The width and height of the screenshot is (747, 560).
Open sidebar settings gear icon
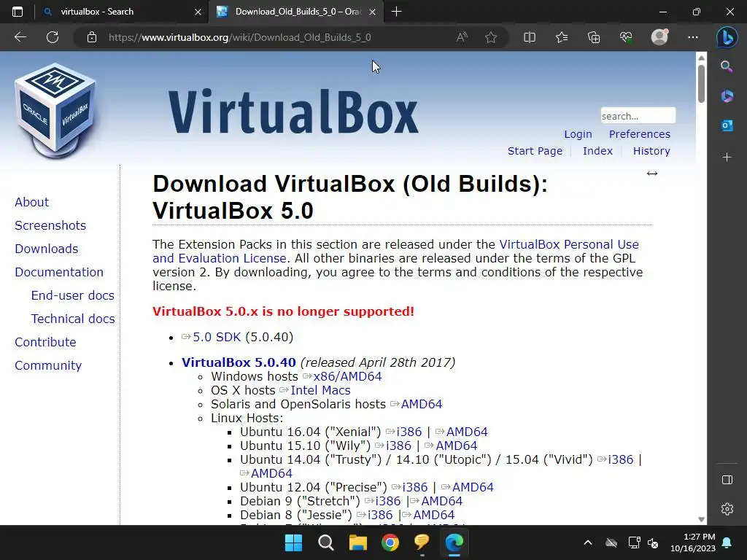(727, 508)
